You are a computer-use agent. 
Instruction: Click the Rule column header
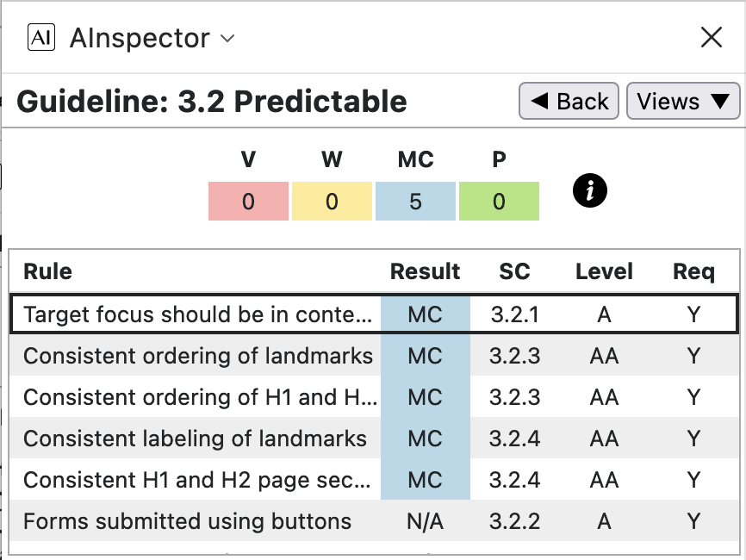pos(47,272)
